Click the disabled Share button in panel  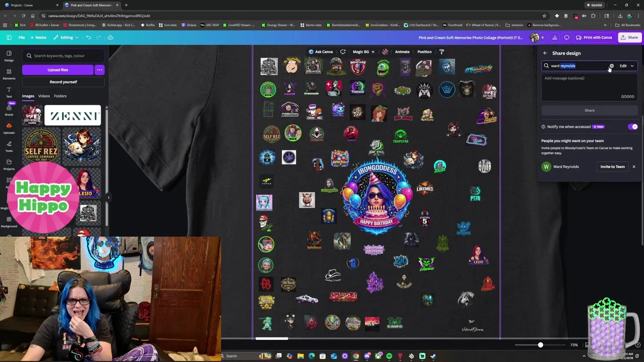click(x=589, y=111)
